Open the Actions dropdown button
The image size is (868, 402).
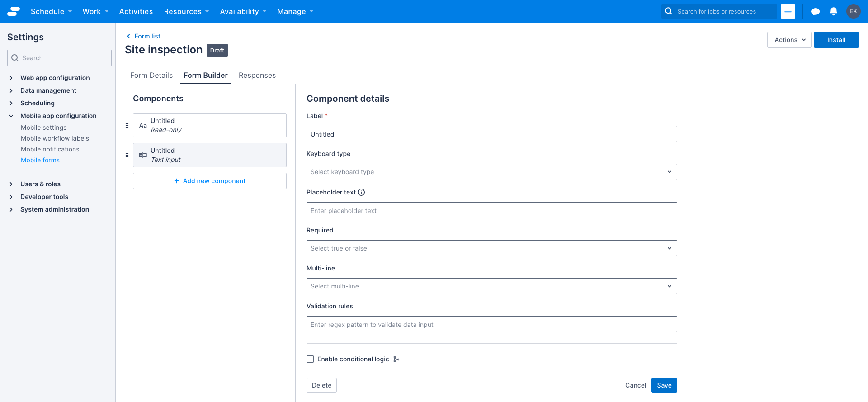[789, 40]
